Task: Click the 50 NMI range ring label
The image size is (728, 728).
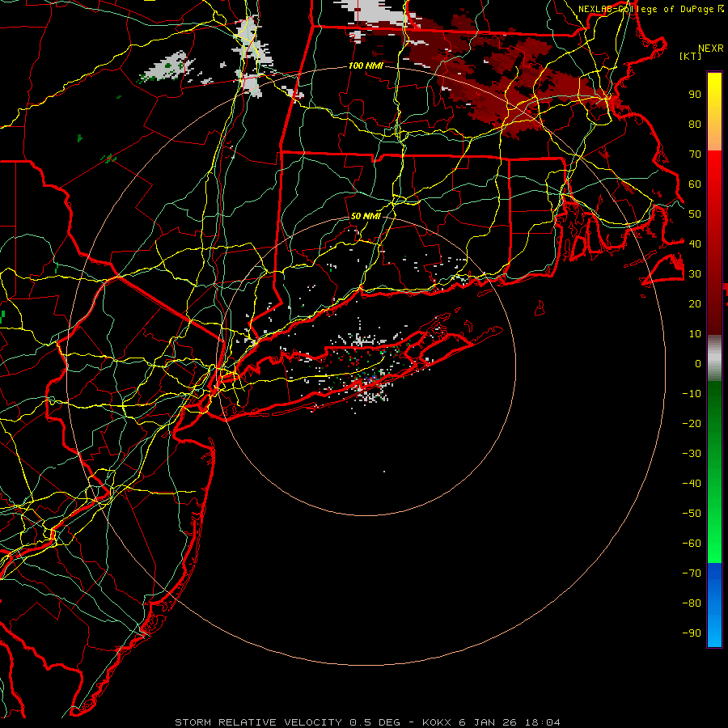Action: pyautogui.click(x=366, y=216)
